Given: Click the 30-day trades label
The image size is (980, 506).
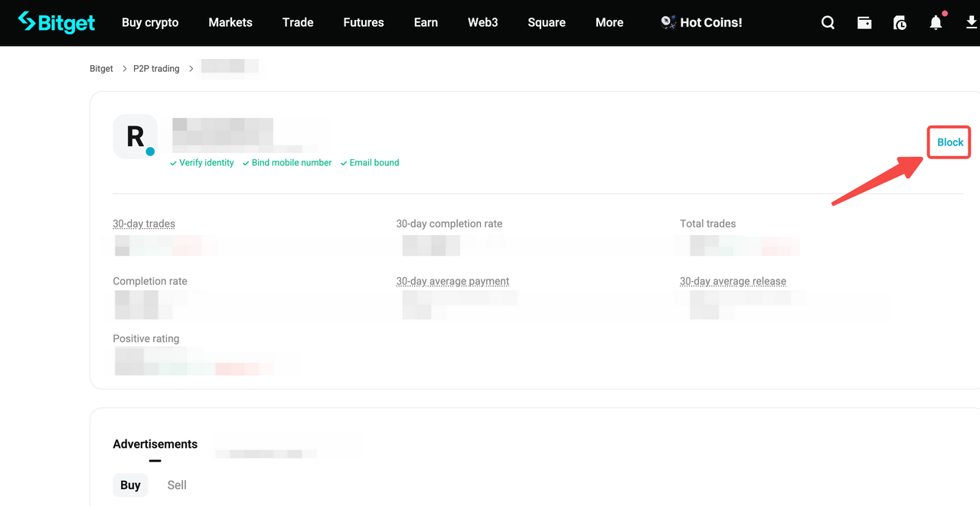Looking at the screenshot, I should tap(144, 224).
